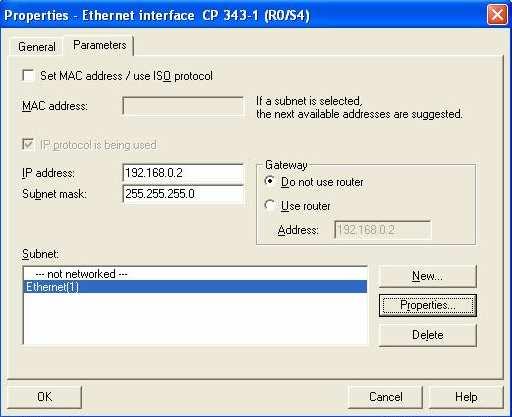Delete the selected subnet
The width and height of the screenshot is (512, 417).
pos(428,335)
